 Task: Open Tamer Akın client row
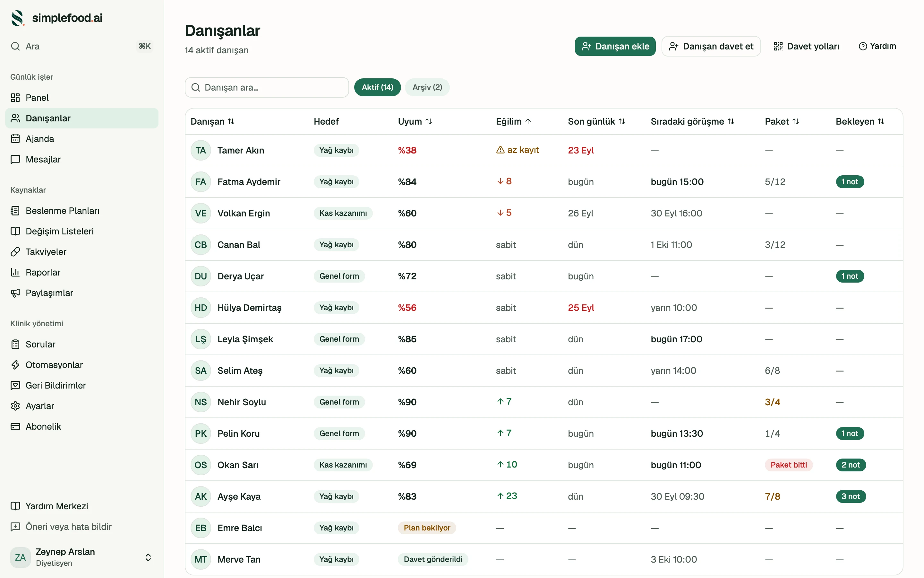coord(544,150)
